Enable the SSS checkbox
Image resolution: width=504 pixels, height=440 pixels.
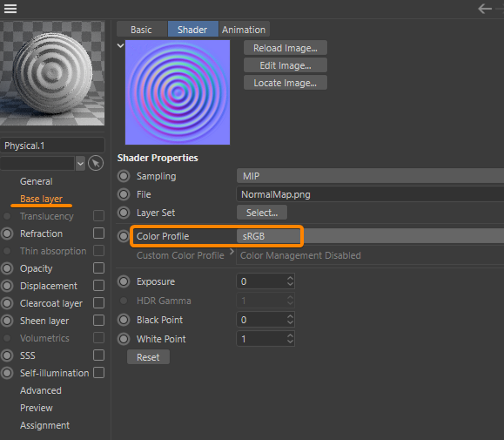coord(98,355)
